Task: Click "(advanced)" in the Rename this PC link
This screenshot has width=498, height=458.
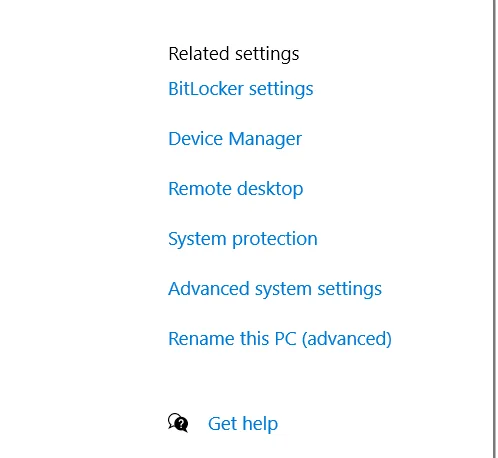Action: coord(347,339)
